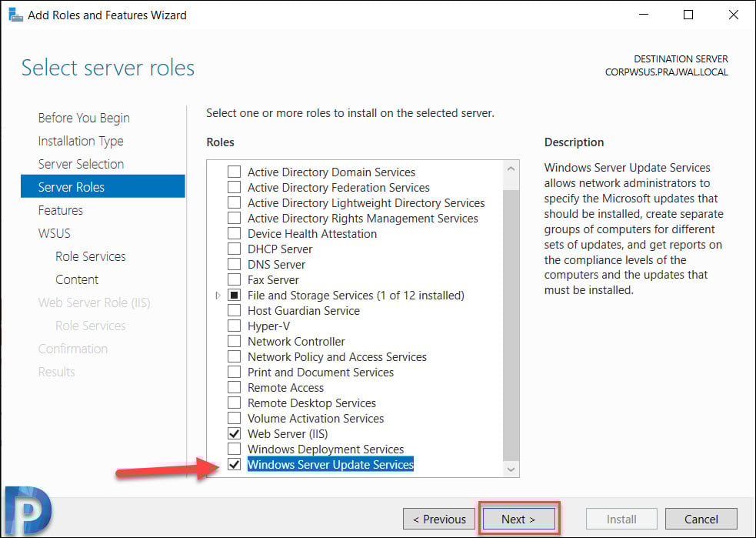Enable the Hyper-V role checkbox
The image size is (756, 538).
[x=235, y=326]
